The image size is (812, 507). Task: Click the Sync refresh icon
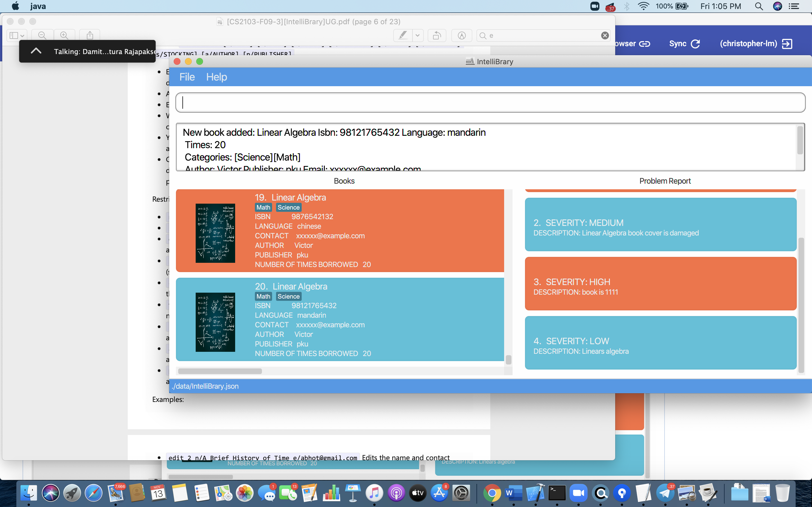coord(696,44)
